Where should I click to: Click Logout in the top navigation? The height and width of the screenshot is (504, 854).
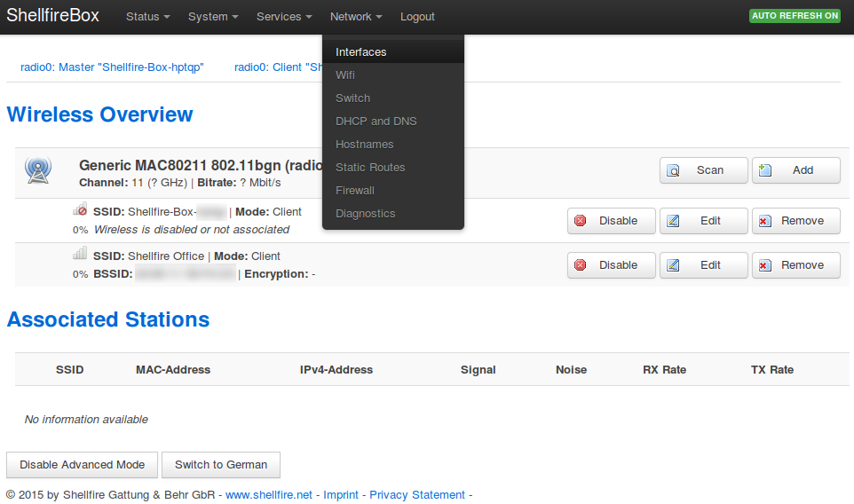[x=417, y=16]
